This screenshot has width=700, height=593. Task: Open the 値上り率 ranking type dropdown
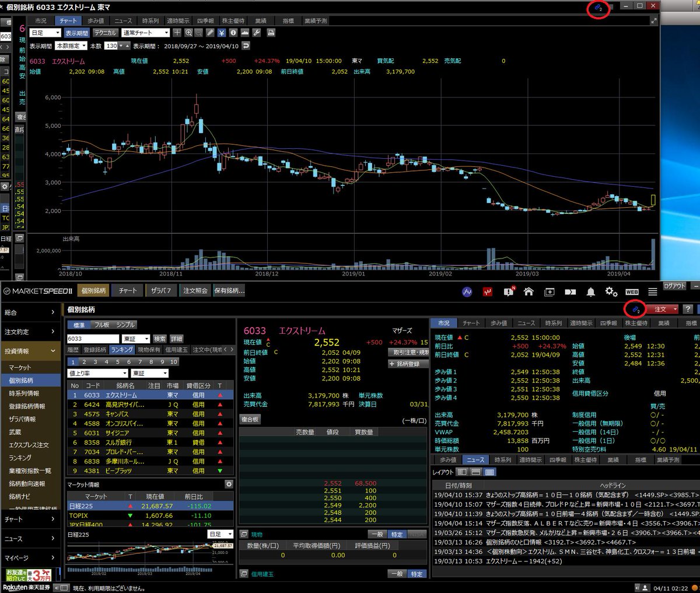coord(97,373)
